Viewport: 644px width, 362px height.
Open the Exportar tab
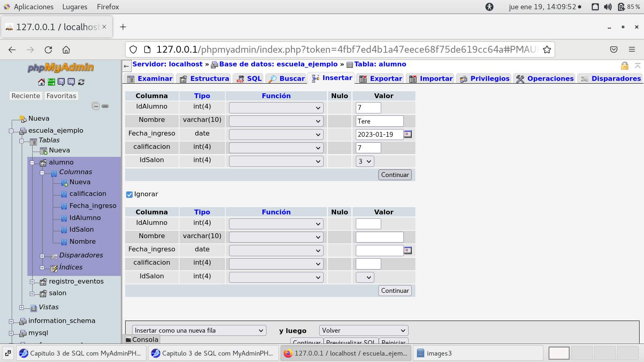pyautogui.click(x=381, y=79)
